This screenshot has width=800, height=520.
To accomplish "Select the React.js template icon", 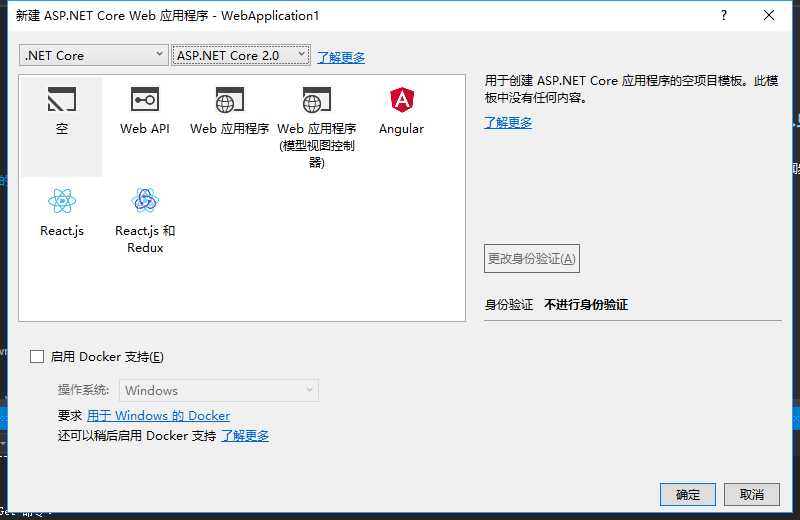I will (62, 201).
